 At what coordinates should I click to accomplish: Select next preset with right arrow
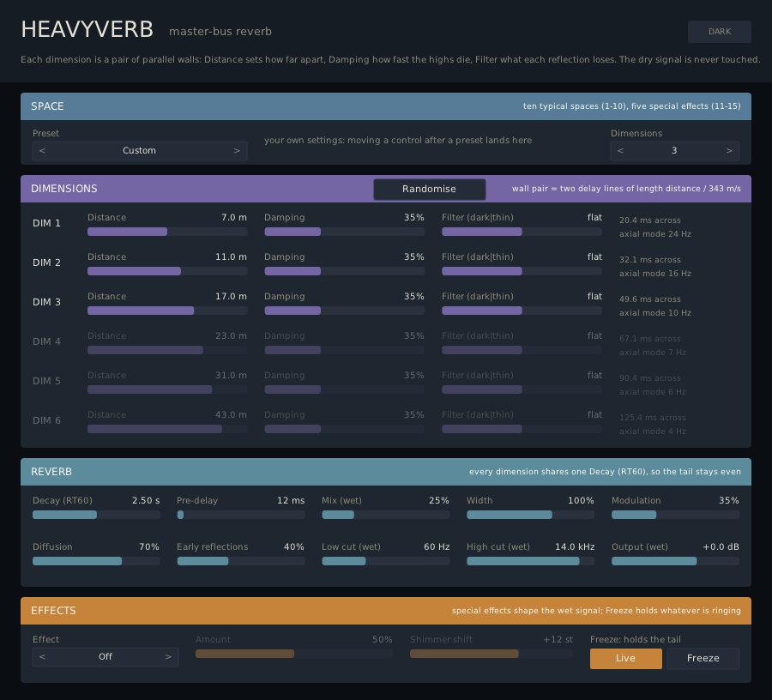(x=237, y=151)
